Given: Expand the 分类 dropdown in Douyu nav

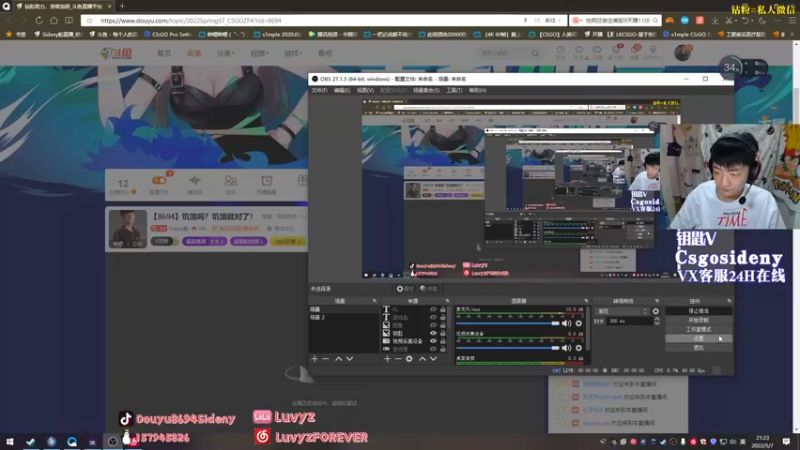Looking at the screenshot, I should [x=226, y=53].
